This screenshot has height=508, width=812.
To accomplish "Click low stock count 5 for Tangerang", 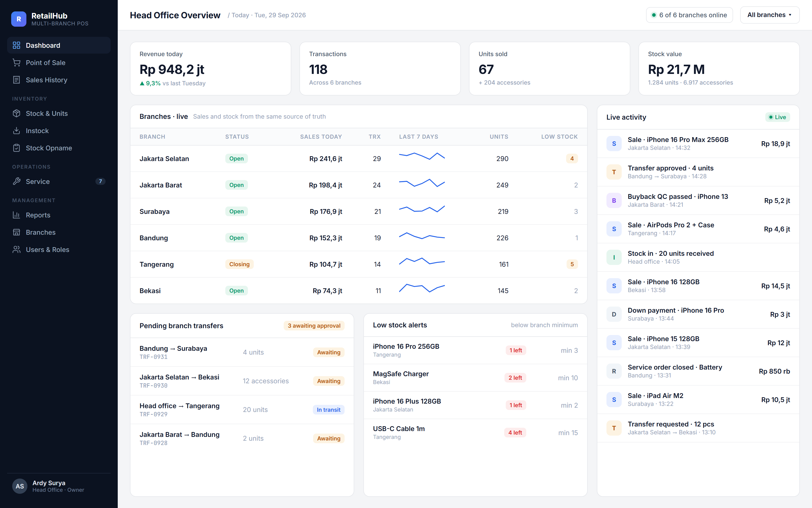I will click(572, 264).
